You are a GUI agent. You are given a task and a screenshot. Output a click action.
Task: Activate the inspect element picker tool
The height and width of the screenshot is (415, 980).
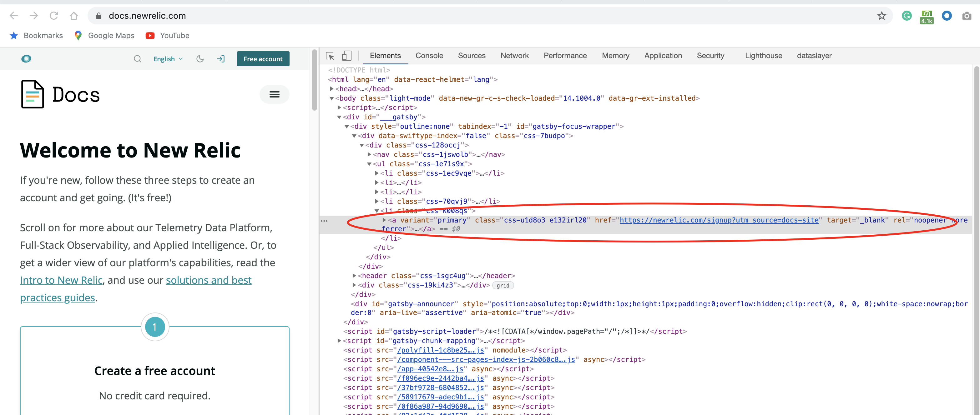330,56
